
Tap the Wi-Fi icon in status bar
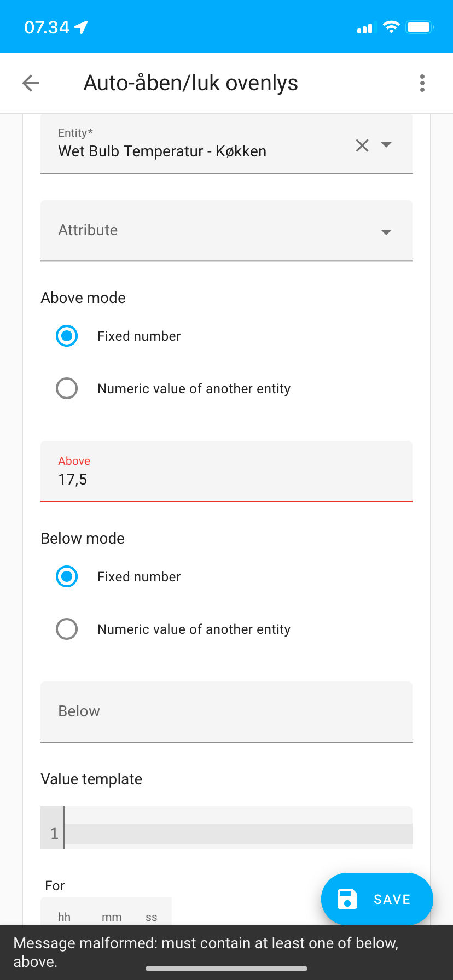point(391,26)
